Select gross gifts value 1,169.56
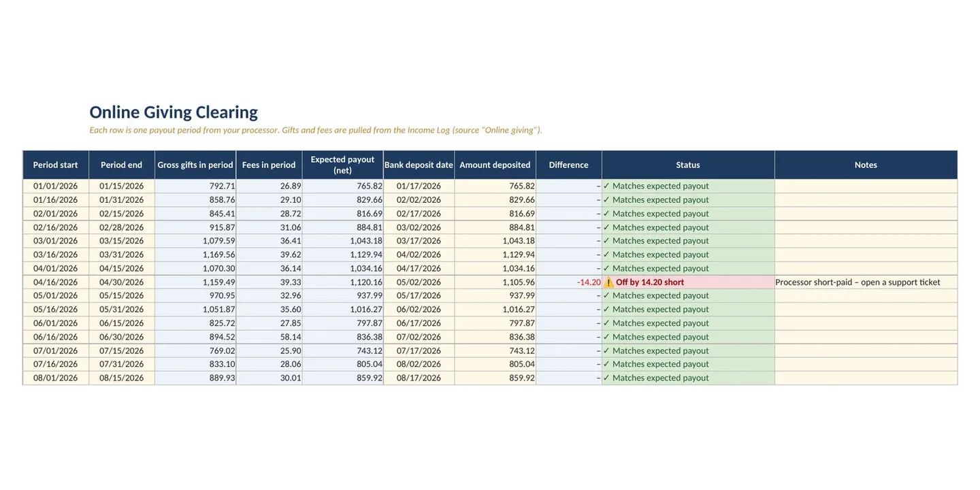 pyautogui.click(x=195, y=255)
